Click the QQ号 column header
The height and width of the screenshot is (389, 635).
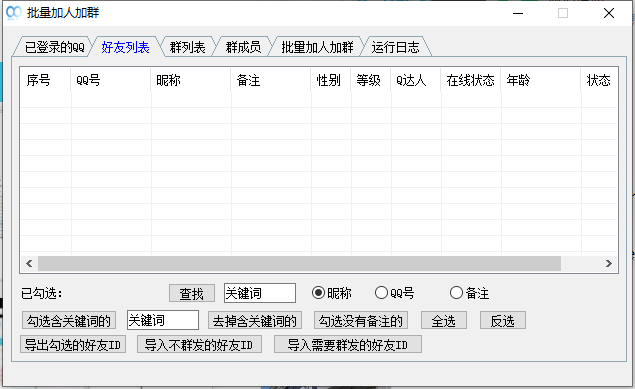coord(111,80)
